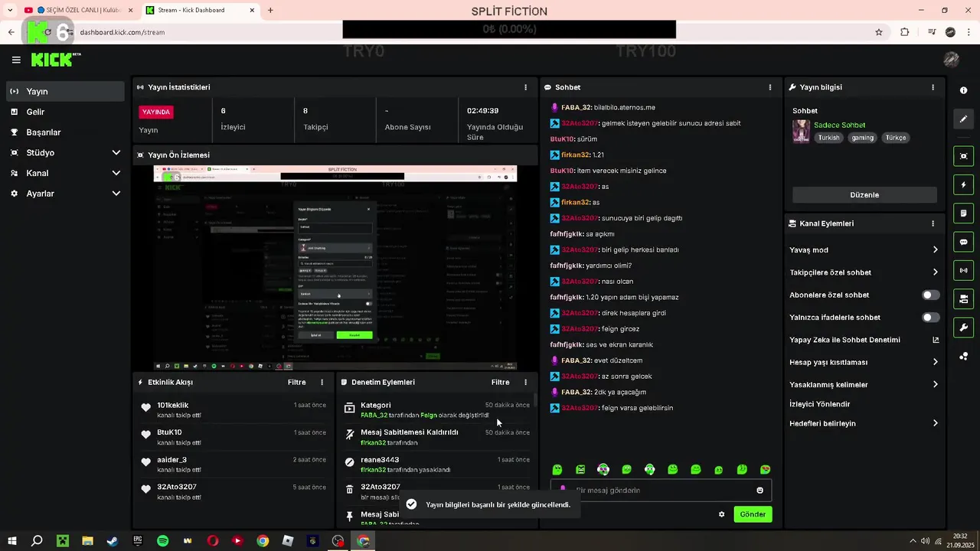Open the browser tab search dropdown arrow

(x=10, y=10)
